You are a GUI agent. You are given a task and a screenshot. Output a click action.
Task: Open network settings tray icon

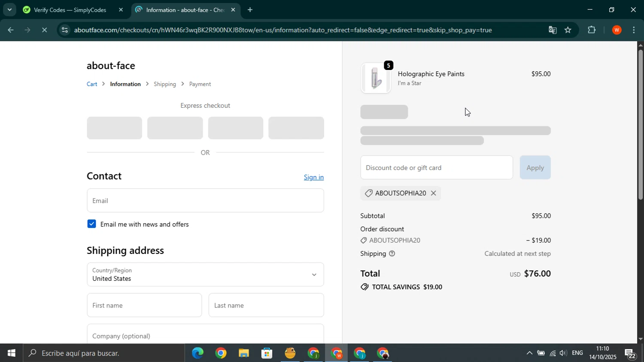(x=553, y=353)
